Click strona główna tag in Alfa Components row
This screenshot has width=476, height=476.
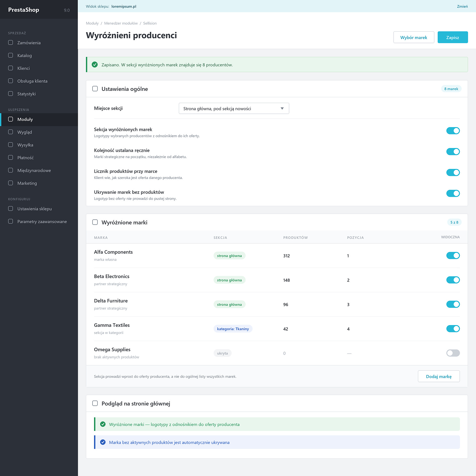point(230,256)
